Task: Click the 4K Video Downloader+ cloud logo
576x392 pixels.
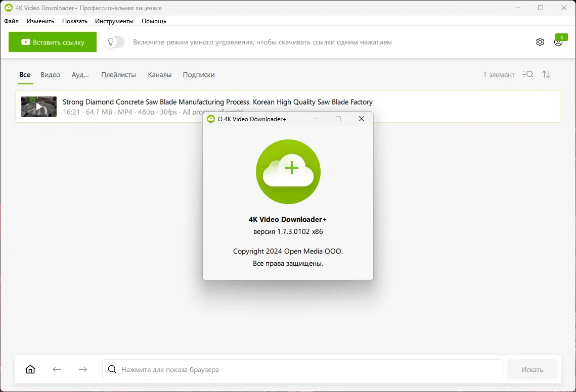Action: click(x=288, y=172)
